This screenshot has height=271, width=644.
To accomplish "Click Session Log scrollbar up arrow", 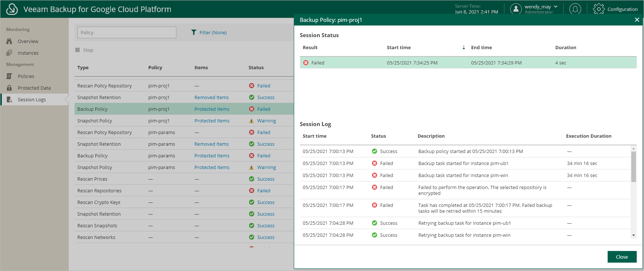I will [x=633, y=148].
